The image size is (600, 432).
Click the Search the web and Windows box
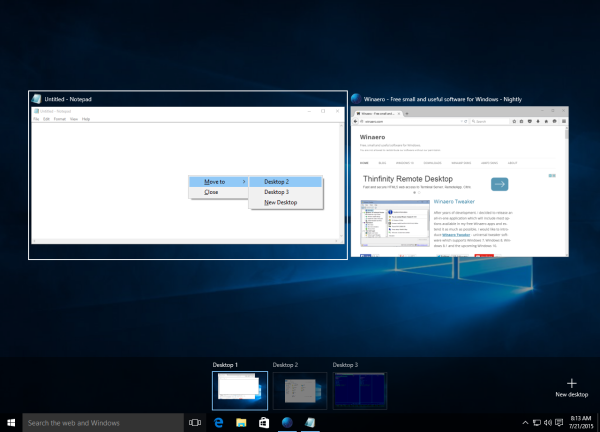[x=103, y=423]
